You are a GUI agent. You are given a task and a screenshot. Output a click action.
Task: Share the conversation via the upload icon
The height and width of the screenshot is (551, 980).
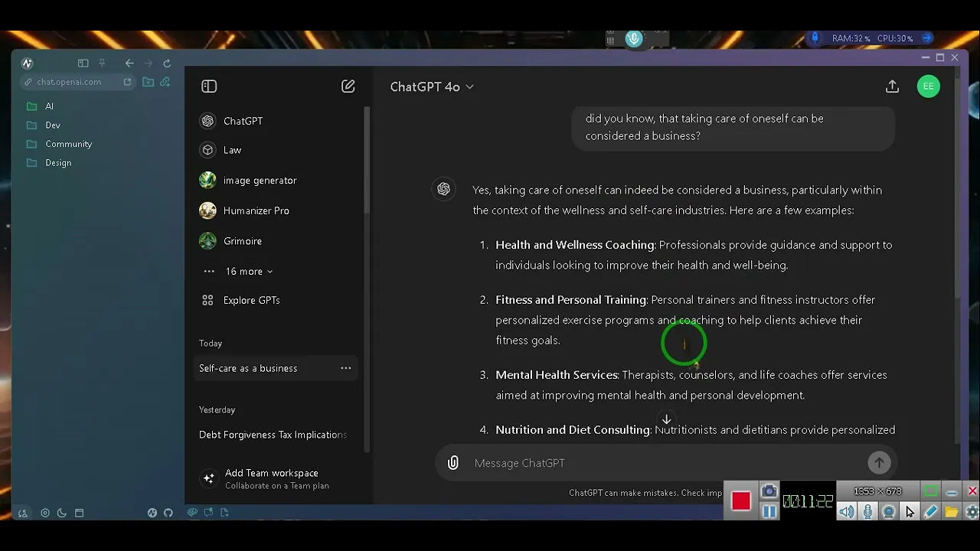point(892,86)
